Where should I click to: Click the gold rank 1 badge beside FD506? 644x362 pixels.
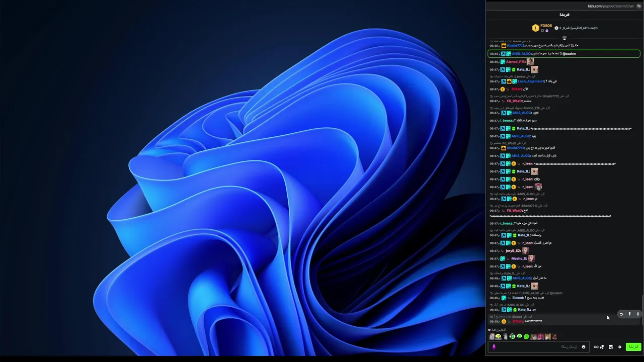click(x=536, y=28)
